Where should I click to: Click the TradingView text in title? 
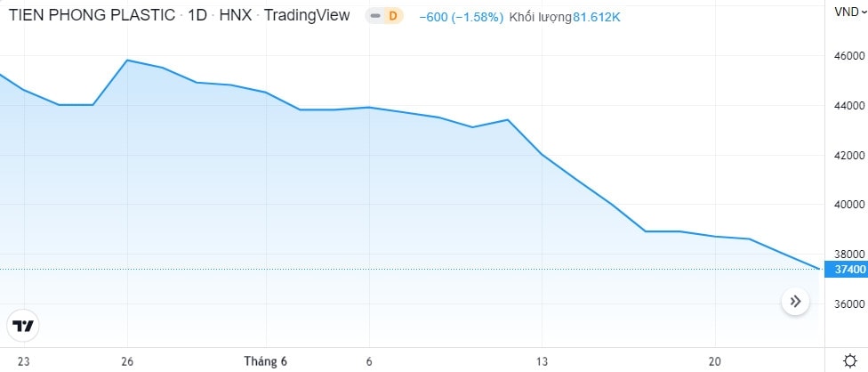308,16
